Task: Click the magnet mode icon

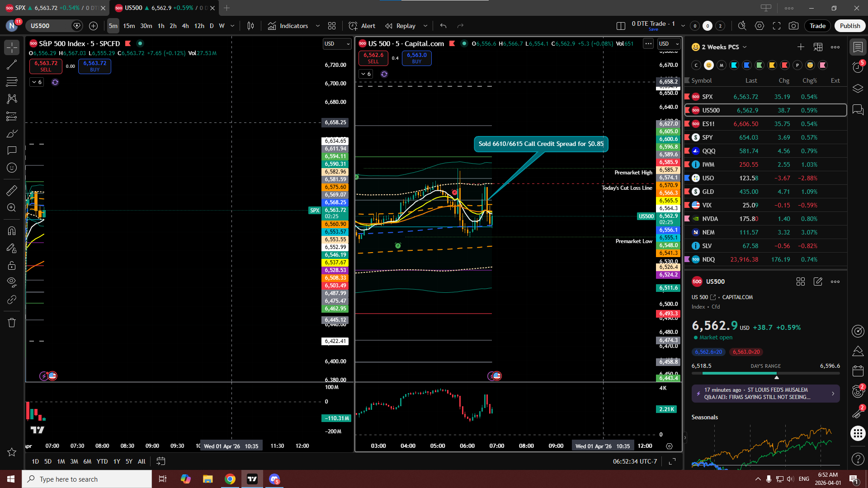Action: coord(12,231)
